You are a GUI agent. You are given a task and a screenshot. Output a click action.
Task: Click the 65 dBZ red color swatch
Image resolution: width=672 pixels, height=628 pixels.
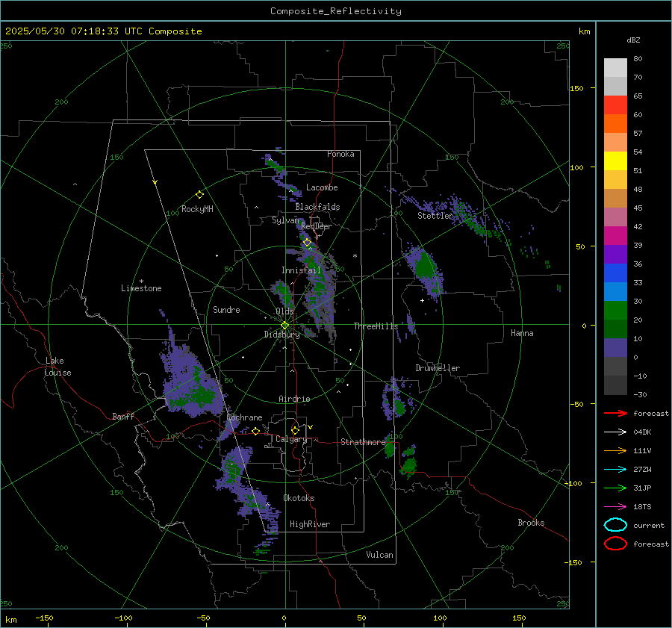pyautogui.click(x=615, y=105)
